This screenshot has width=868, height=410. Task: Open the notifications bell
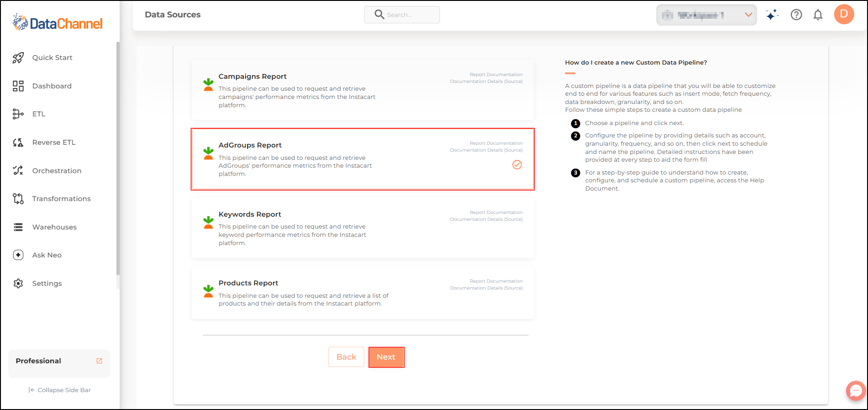click(818, 15)
